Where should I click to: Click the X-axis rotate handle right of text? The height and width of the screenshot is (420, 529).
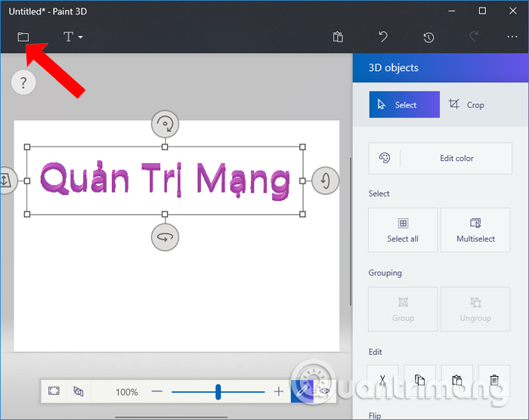325,181
